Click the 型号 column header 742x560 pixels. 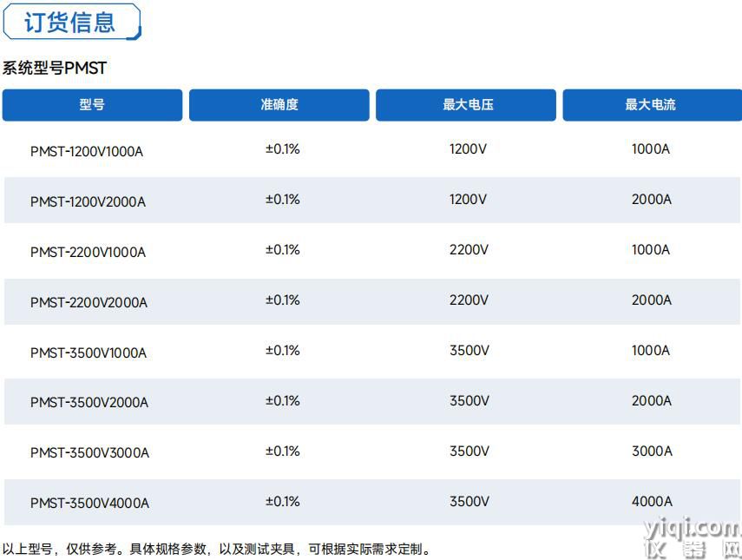click(92, 104)
